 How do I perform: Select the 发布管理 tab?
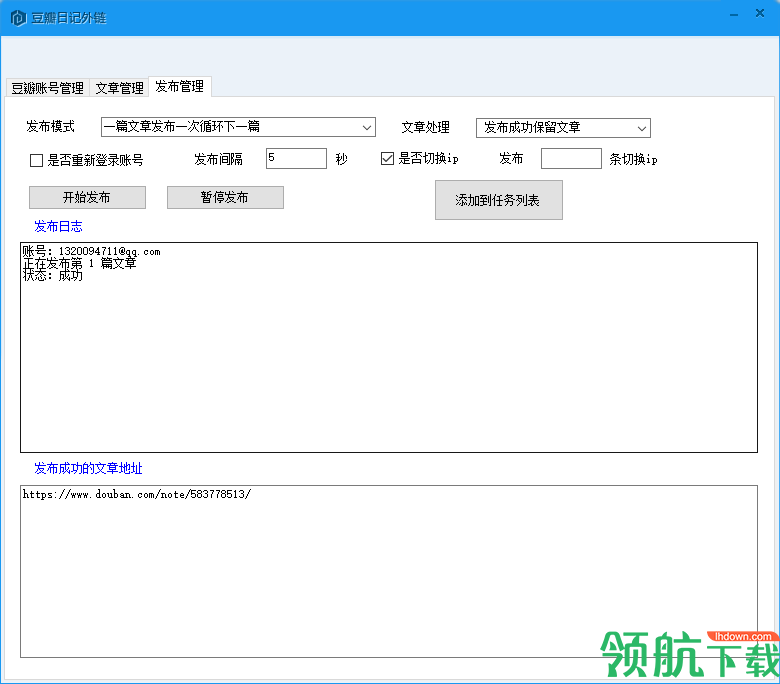click(180, 87)
